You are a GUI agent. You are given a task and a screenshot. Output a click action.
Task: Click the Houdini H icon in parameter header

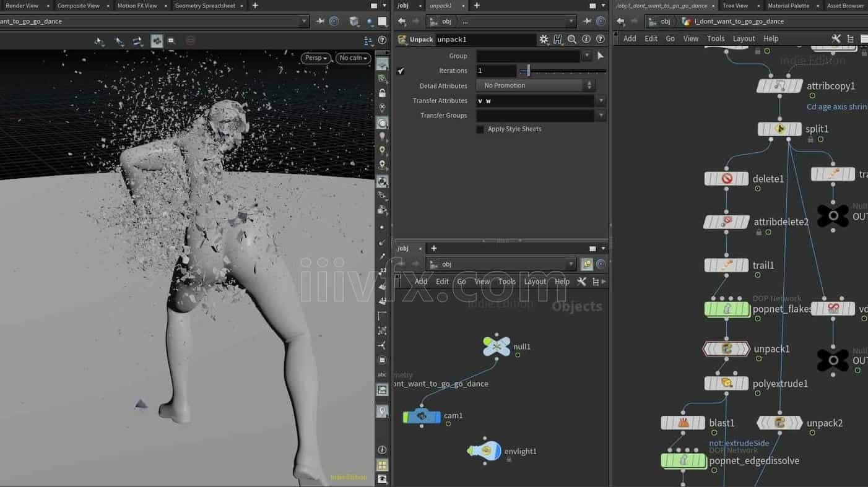558,39
